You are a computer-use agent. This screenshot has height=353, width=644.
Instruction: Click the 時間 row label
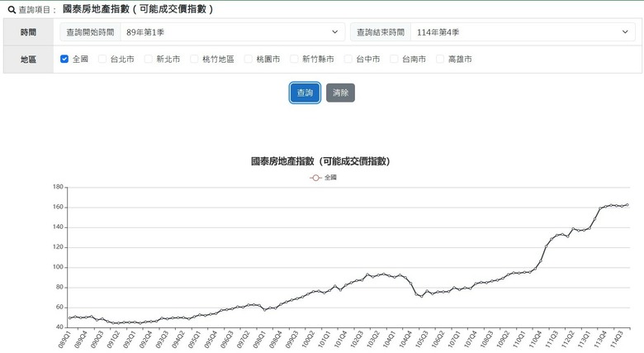point(28,32)
